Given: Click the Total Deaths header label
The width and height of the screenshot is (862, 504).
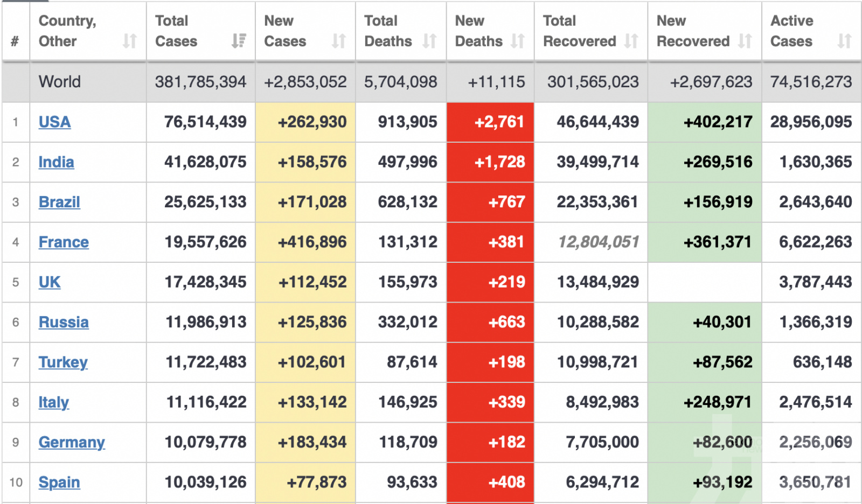Looking at the screenshot, I should [x=388, y=31].
